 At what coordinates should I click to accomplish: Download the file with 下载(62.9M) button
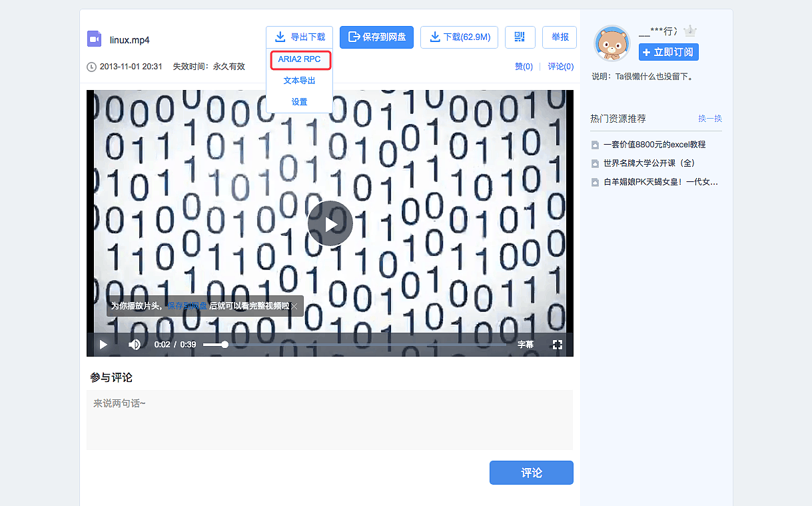coord(459,37)
